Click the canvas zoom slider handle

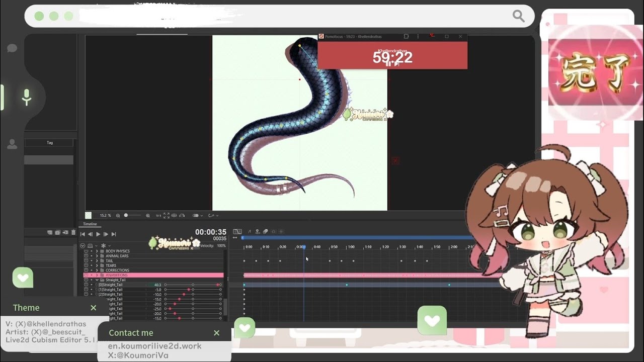126,215
